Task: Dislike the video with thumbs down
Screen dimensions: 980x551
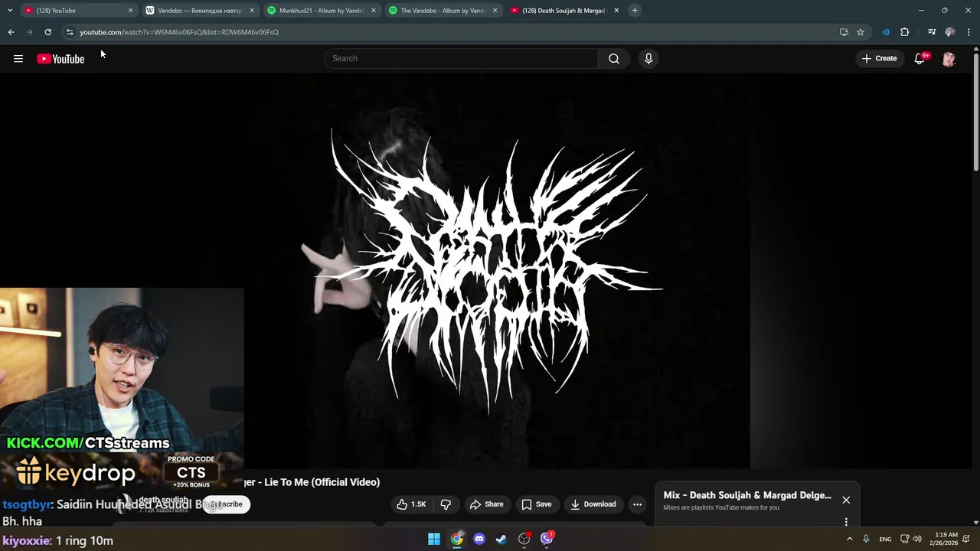Action: point(446,504)
